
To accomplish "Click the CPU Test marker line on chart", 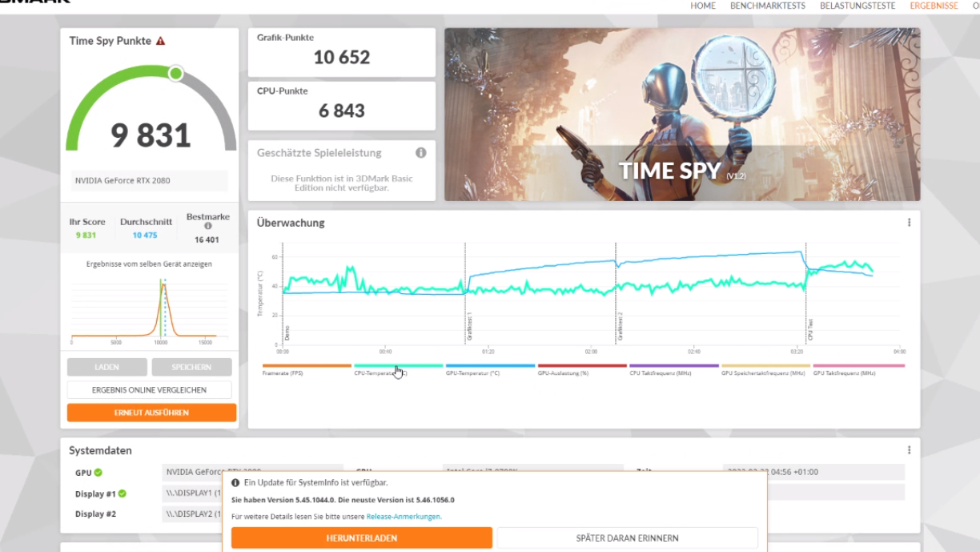I will click(806, 292).
